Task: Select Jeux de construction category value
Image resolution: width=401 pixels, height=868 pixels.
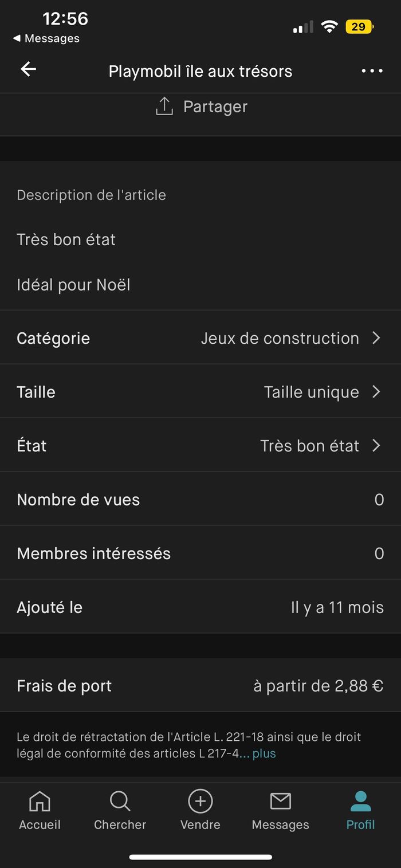Action: click(280, 338)
